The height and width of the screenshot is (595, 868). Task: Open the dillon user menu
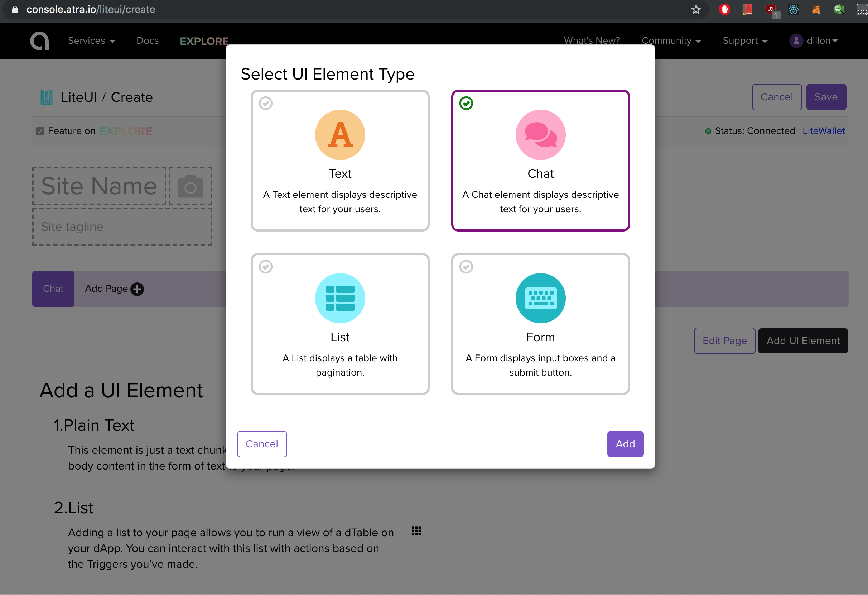[814, 41]
